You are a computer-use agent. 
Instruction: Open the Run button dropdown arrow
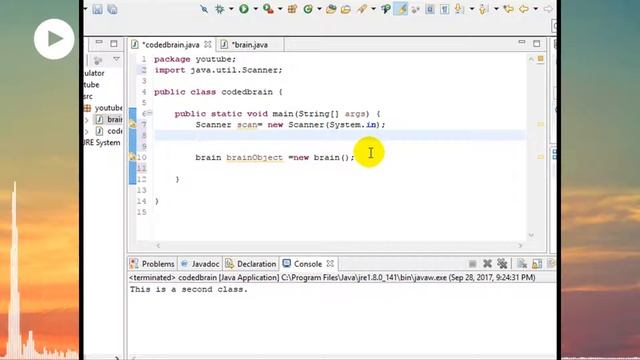[256, 9]
